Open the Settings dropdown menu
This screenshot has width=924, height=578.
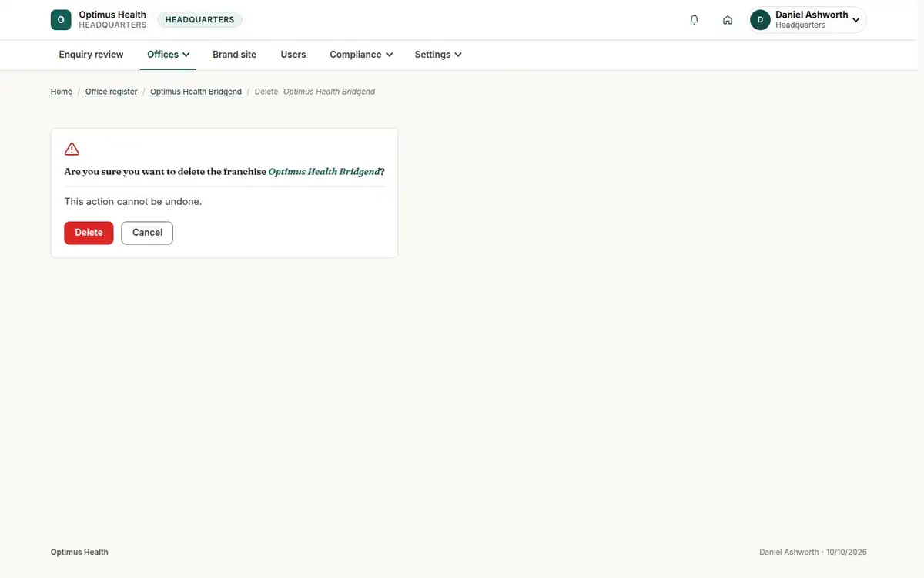(438, 55)
